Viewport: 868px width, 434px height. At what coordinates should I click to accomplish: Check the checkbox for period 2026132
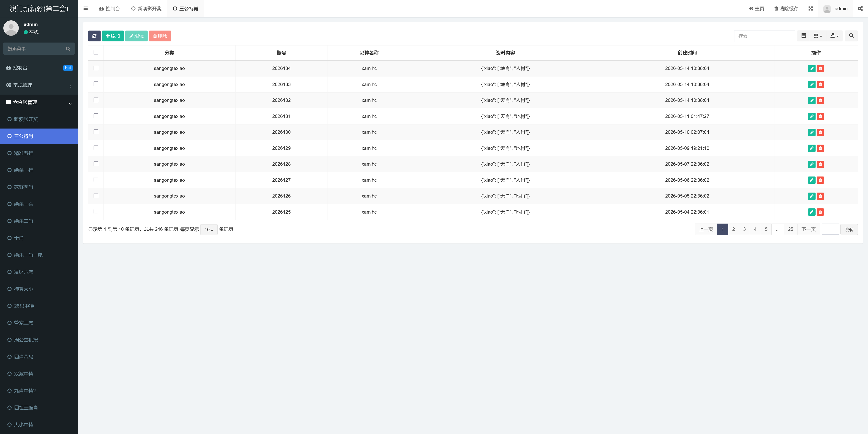tap(96, 100)
